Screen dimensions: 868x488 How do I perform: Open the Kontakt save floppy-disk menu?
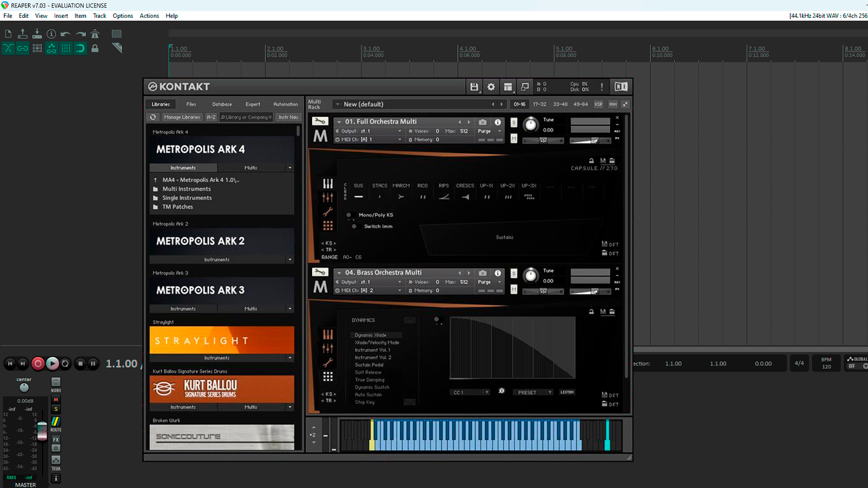[474, 87]
